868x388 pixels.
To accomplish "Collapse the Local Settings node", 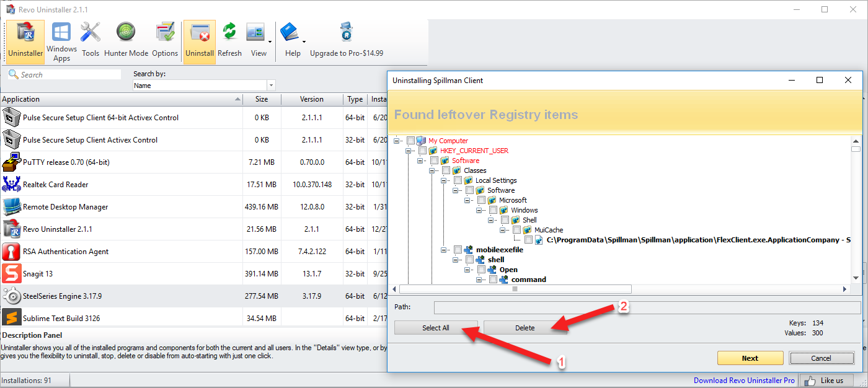I will tap(444, 180).
